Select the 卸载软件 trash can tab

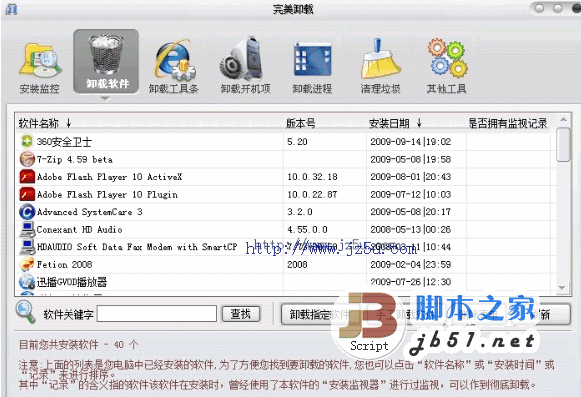coord(106,62)
